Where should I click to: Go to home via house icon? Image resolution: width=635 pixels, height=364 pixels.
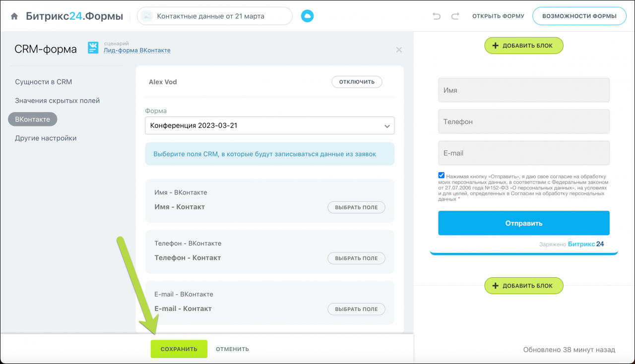(15, 16)
